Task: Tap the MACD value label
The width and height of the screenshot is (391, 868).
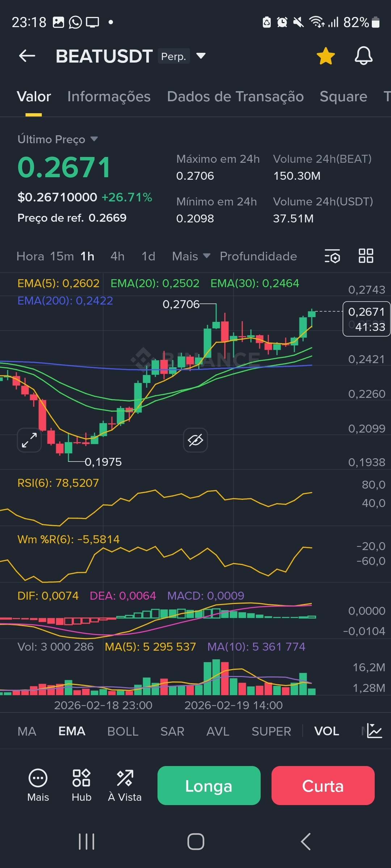Action: click(206, 596)
